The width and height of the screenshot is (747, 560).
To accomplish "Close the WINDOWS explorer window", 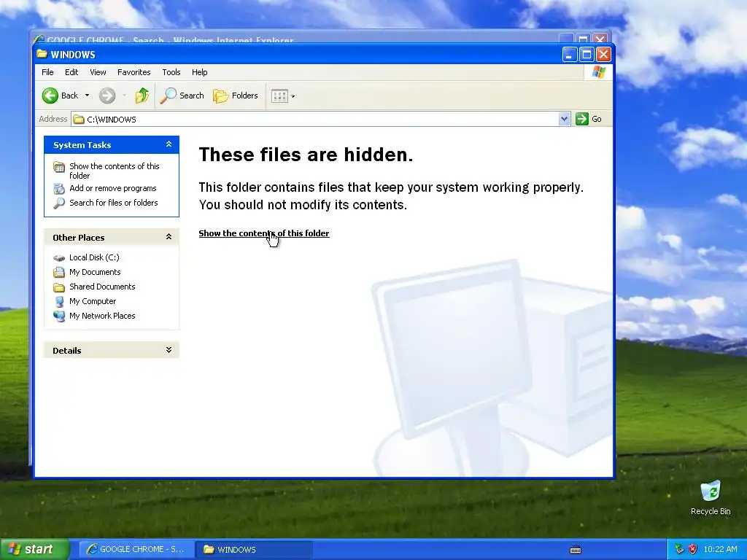I will point(603,55).
